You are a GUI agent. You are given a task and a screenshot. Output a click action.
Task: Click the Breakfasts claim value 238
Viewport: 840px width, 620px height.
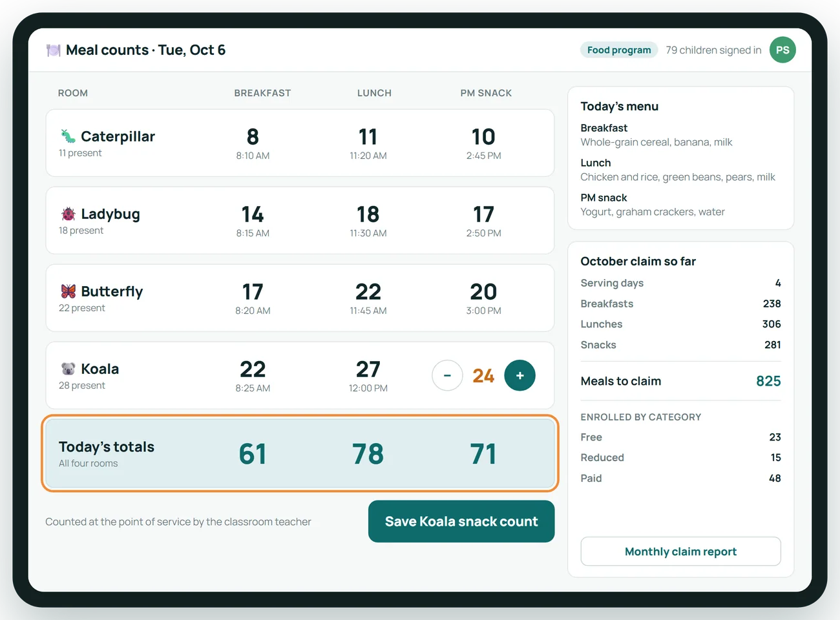772,304
